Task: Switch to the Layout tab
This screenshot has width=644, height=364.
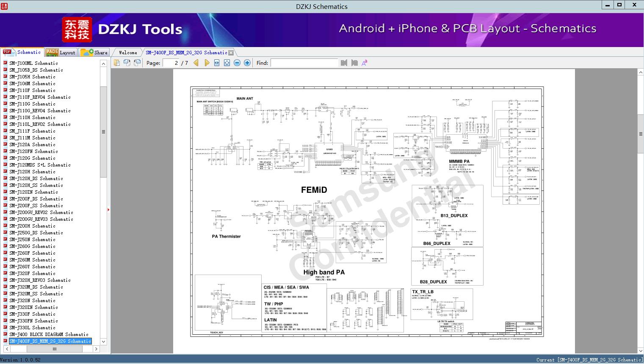Action: pos(61,53)
